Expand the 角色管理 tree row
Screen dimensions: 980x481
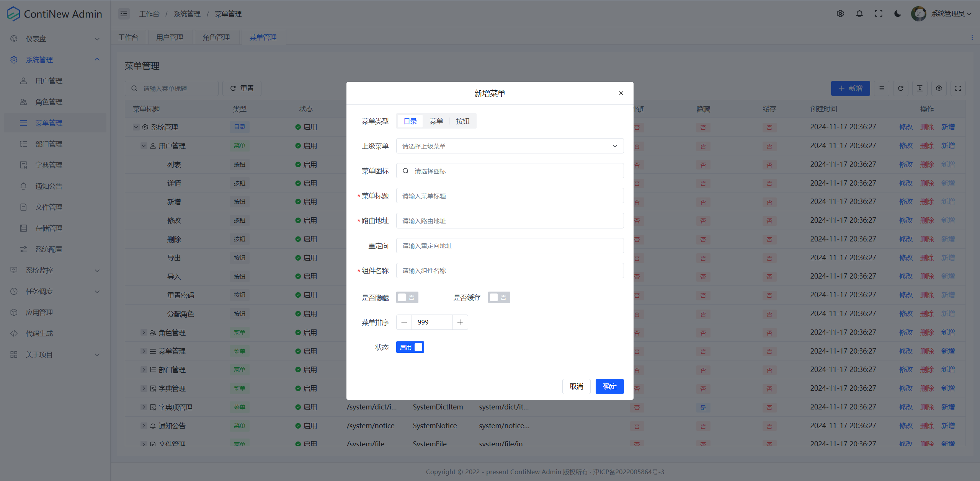[144, 332]
